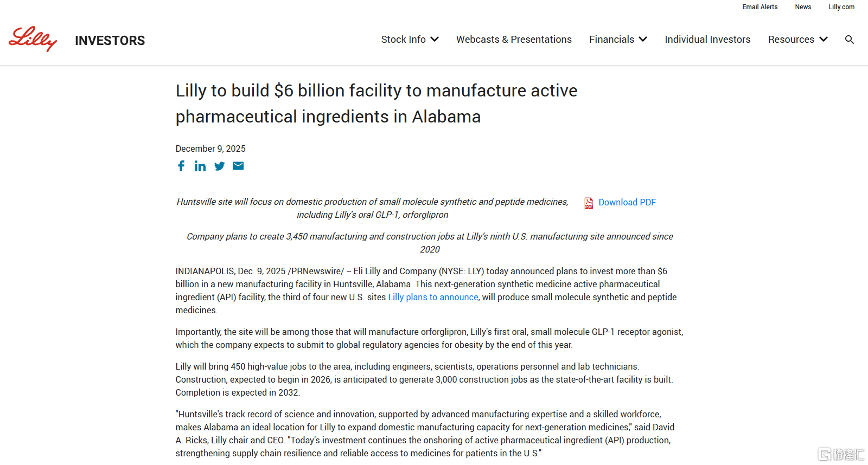
Task: Click the article headline text
Action: [x=376, y=104]
